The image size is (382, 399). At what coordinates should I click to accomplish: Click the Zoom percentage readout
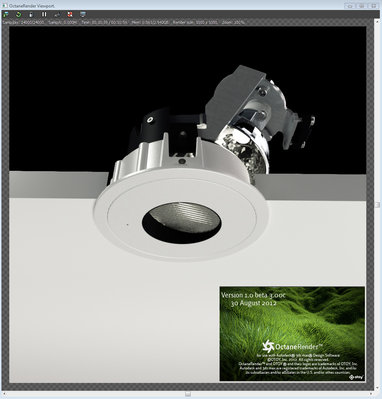233,22
